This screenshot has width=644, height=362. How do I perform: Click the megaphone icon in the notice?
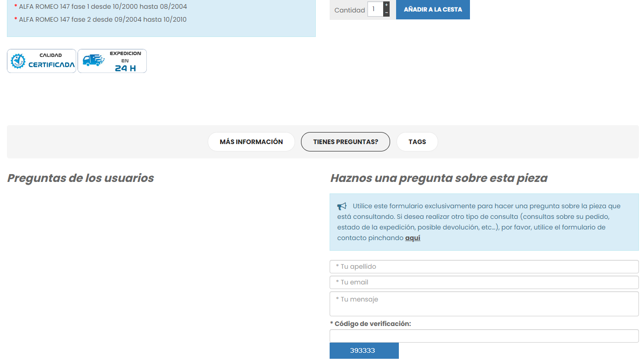tap(342, 206)
